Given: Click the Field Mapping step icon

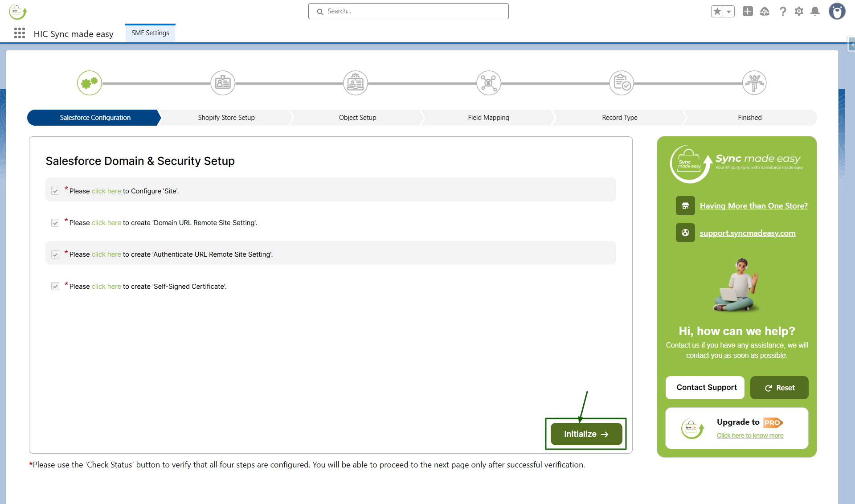Looking at the screenshot, I should [489, 83].
